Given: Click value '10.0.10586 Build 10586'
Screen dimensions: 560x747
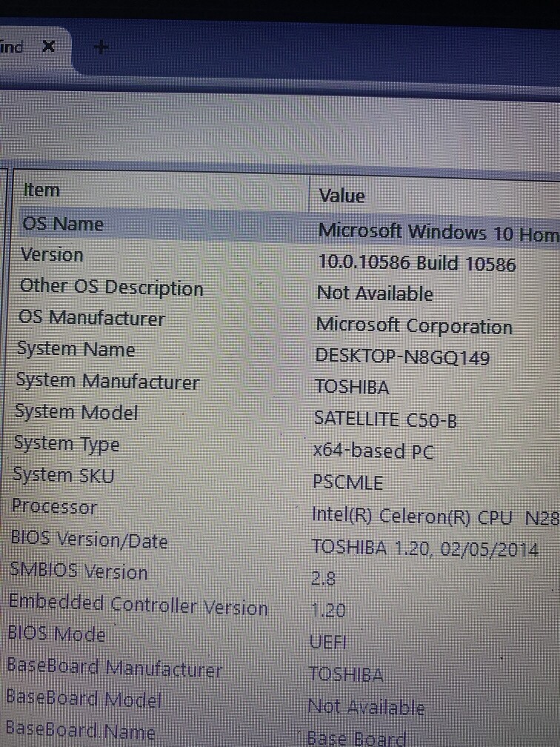Looking at the screenshot, I should [x=416, y=263].
